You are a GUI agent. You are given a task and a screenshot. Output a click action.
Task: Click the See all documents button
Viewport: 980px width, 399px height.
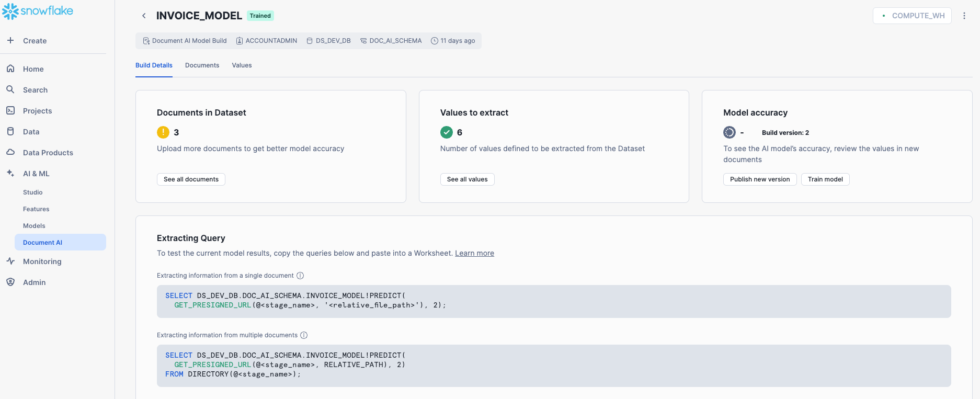[x=191, y=179]
